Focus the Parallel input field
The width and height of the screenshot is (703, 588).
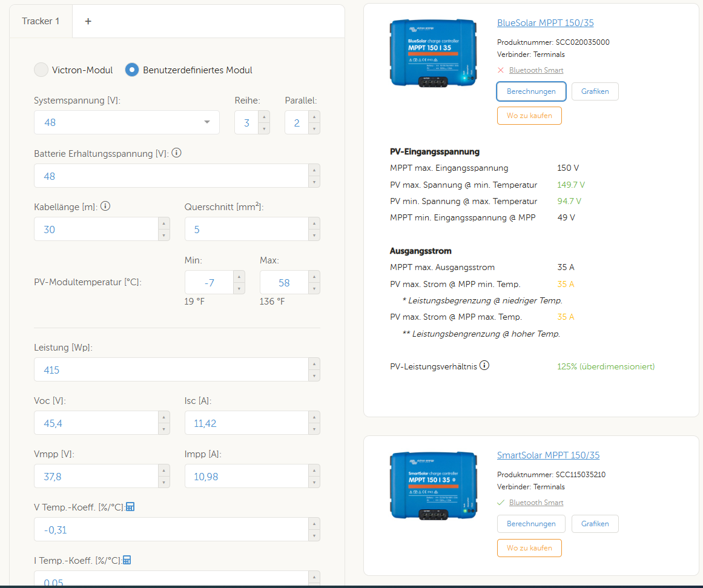click(x=297, y=122)
